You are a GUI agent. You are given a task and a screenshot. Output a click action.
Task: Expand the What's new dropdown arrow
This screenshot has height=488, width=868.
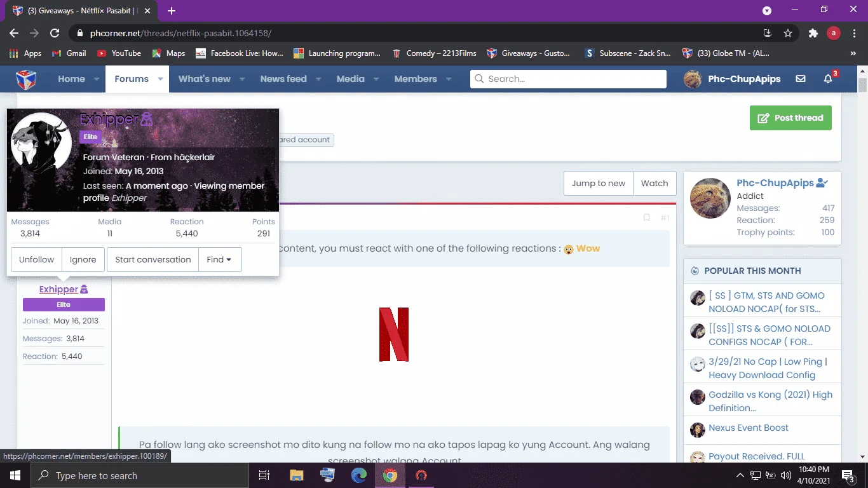(x=242, y=79)
